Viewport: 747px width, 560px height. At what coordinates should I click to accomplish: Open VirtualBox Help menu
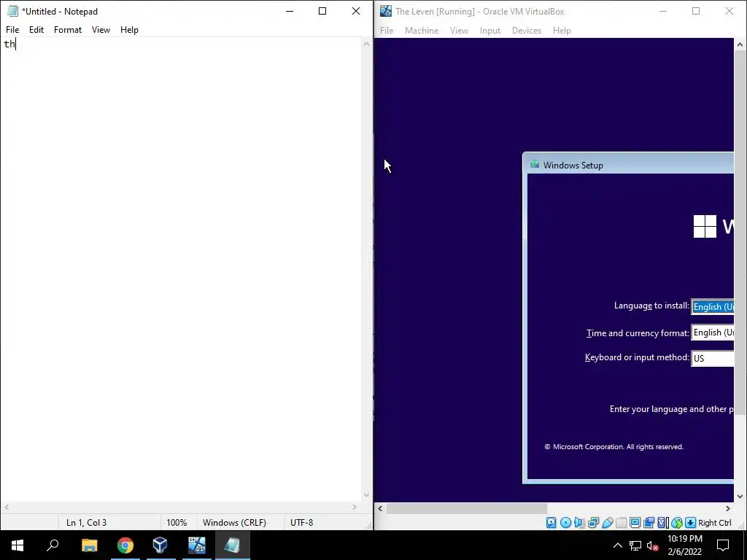562,31
